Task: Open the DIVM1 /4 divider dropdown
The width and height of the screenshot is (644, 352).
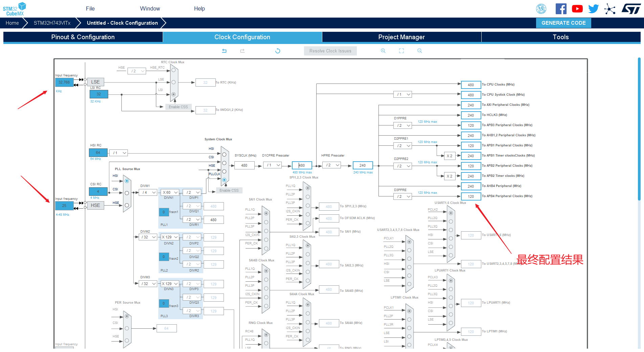Action: tap(148, 192)
